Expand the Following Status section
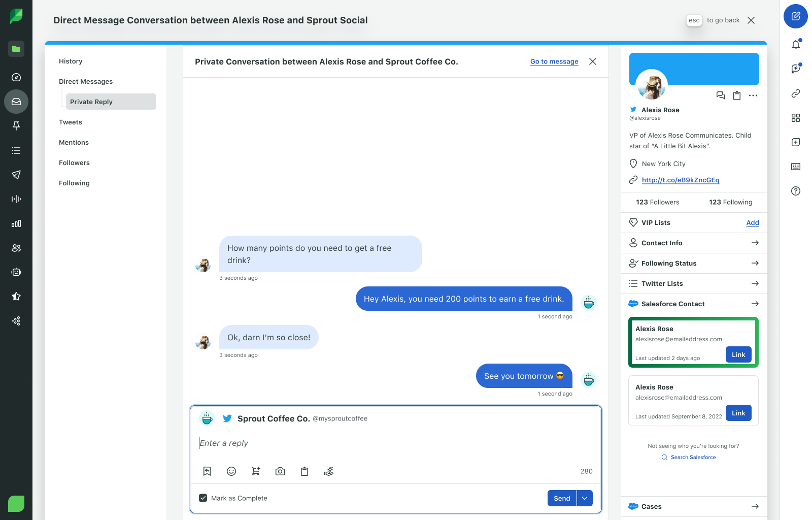Screen dimensions: 812x520 (x=694, y=263)
